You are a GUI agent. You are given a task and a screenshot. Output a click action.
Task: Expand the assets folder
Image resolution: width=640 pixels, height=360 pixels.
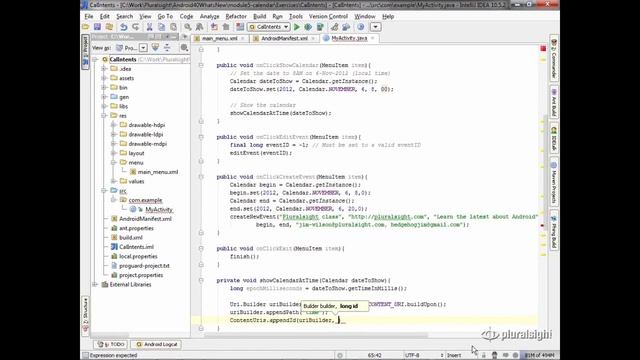(x=104, y=78)
